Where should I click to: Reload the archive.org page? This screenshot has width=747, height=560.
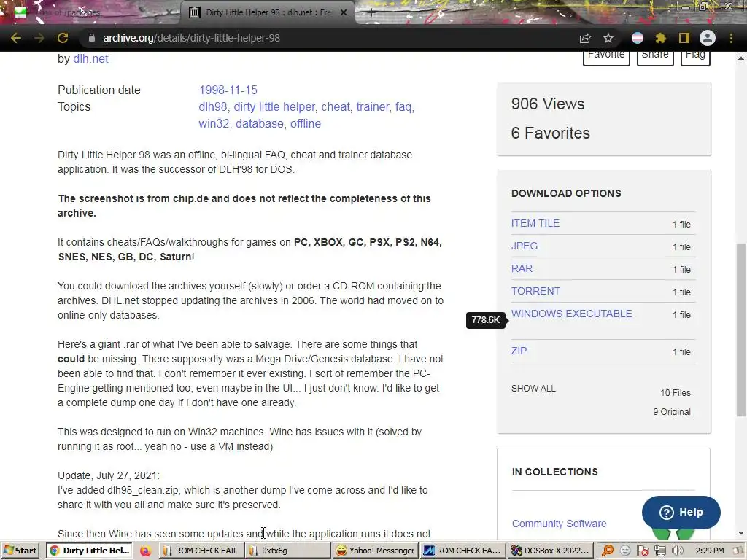pyautogui.click(x=63, y=38)
